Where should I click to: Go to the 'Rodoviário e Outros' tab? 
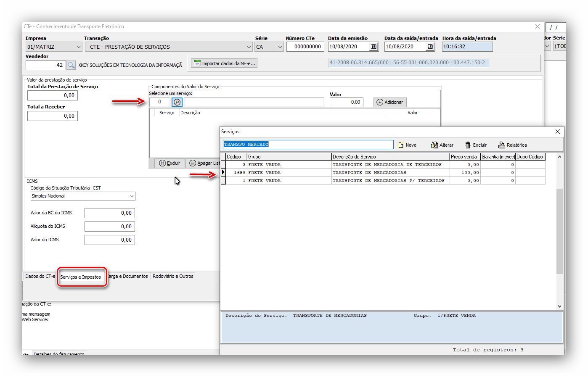173,276
